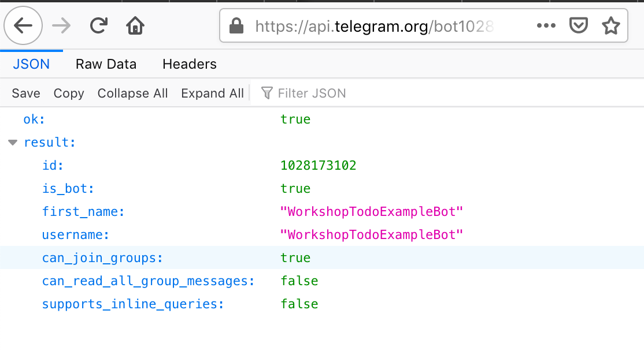The height and width of the screenshot is (351, 644).
Task: Reload the page with the refresh icon
Action: point(99,26)
